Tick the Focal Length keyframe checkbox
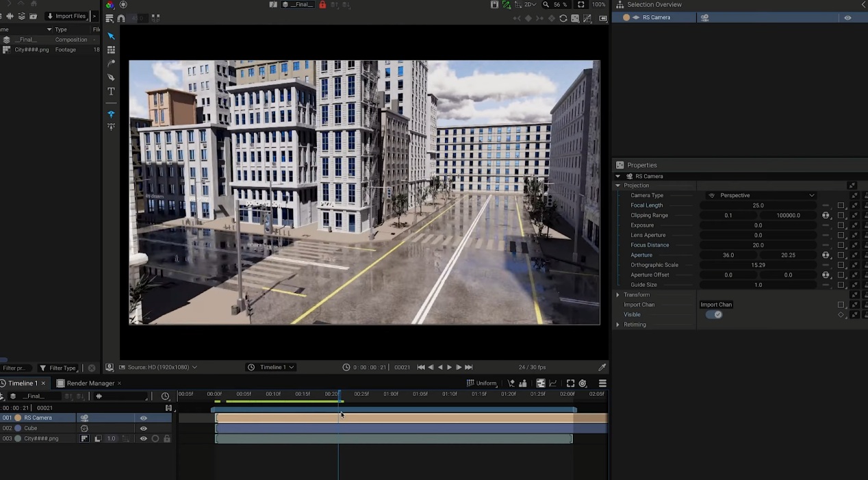Viewport: 868px width, 480px height. 841,205
